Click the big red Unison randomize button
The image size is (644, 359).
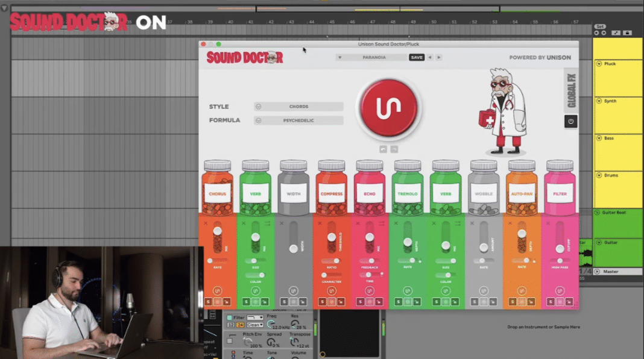point(388,107)
